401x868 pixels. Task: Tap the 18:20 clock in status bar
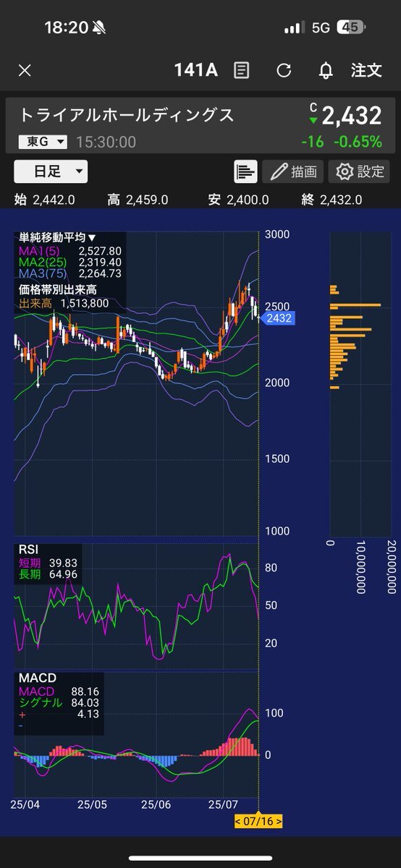pyautogui.click(x=66, y=27)
